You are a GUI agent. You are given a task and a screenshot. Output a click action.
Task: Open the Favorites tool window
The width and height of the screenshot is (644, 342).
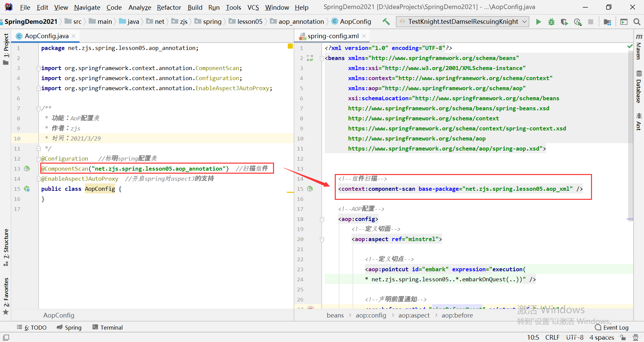click(x=6, y=296)
